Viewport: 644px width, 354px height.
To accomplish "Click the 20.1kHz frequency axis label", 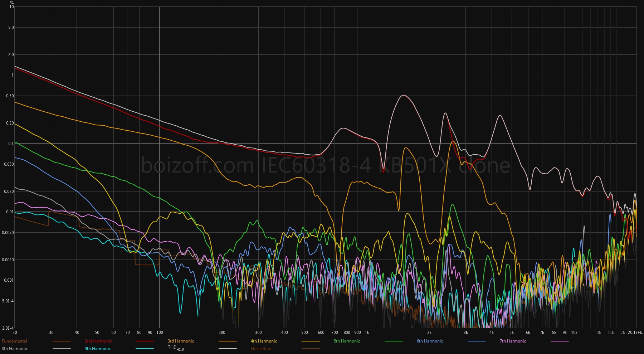I will (x=635, y=333).
